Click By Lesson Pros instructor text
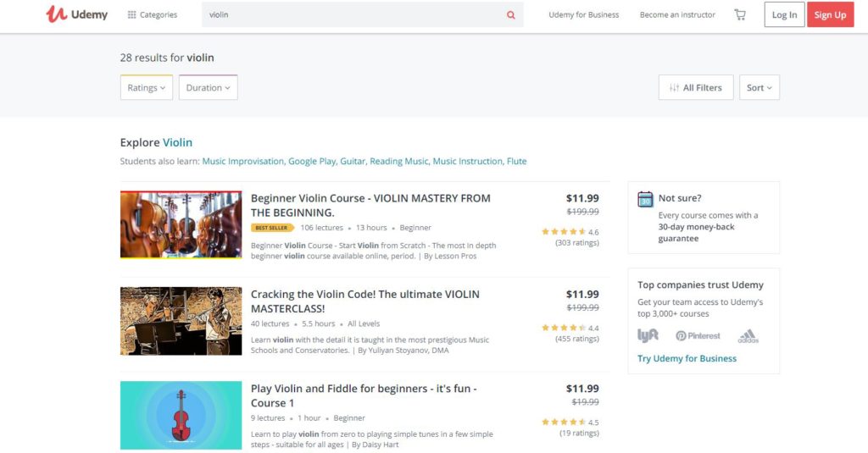 click(x=450, y=256)
